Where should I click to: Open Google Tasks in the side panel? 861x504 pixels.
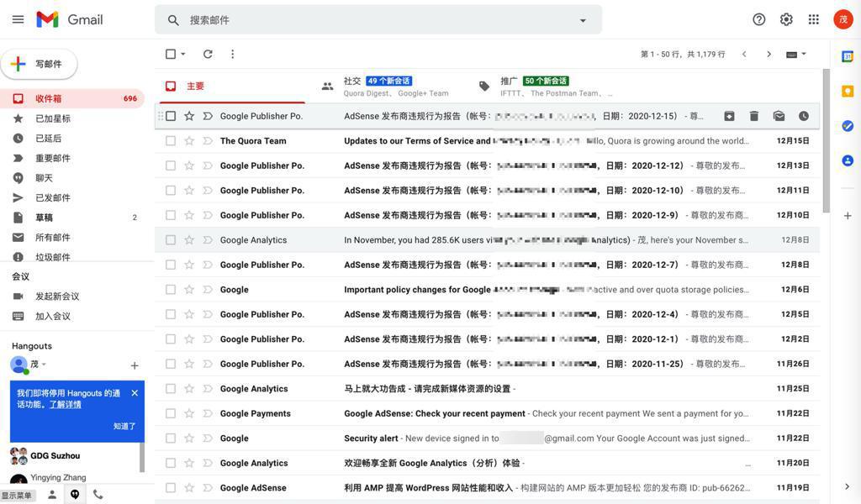[x=848, y=126]
